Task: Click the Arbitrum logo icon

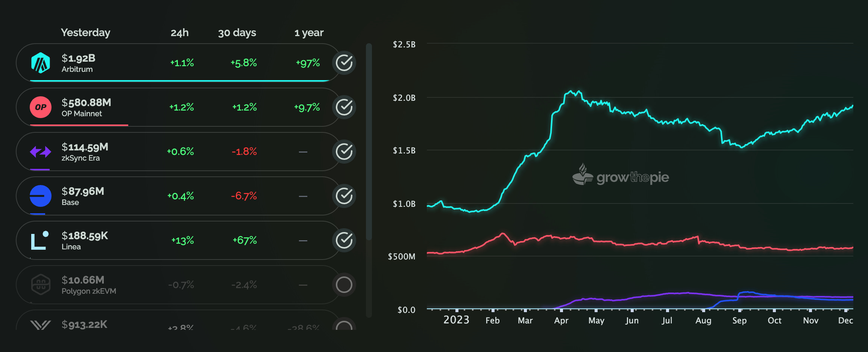Action: [41, 63]
